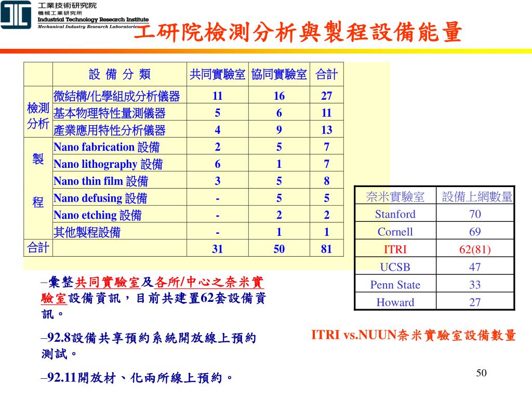Click the underlined 各所/中心之奈米實 text
Screen dimensions: 532x399
point(208,282)
